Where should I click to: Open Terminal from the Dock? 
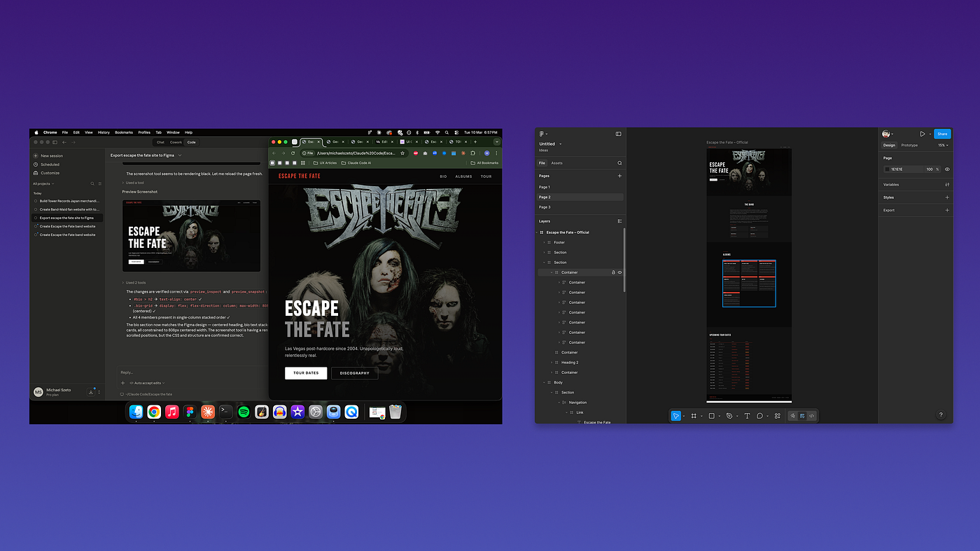tap(226, 412)
